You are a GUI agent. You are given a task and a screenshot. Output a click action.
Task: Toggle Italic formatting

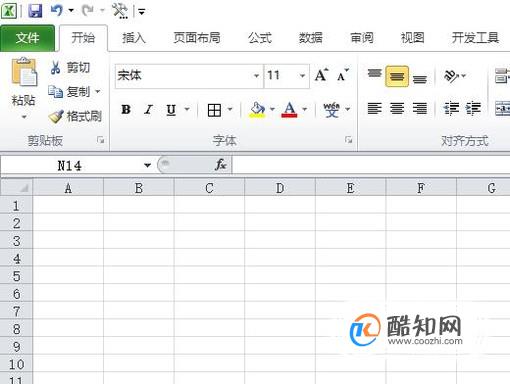[x=148, y=109]
